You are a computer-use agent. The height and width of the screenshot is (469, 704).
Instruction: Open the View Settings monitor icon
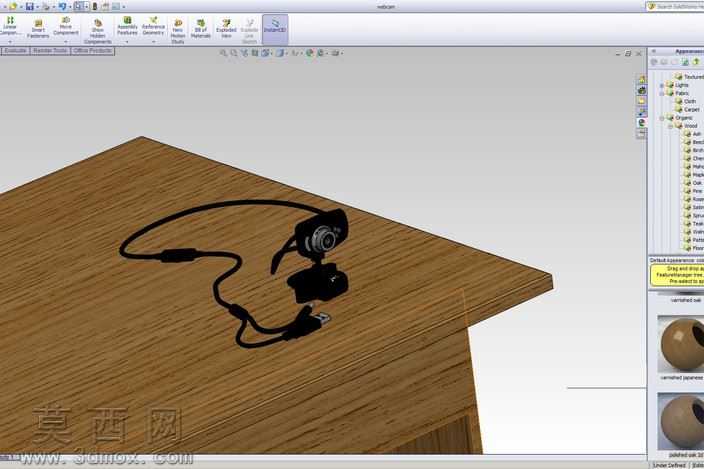point(335,53)
